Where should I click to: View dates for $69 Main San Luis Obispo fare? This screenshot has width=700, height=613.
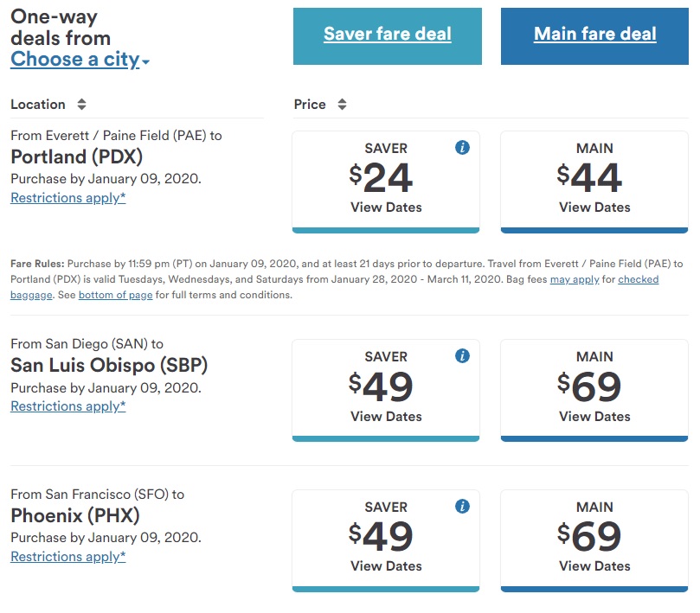(594, 417)
